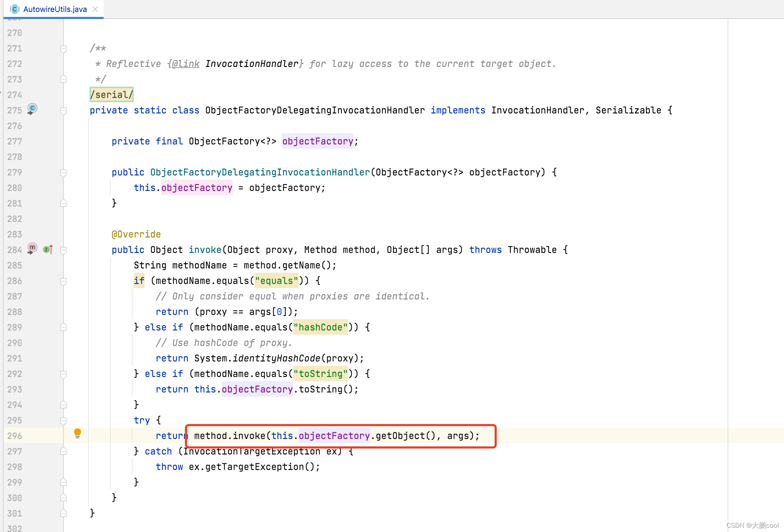Place the cursor on the "hashCode" string literal
Viewport: 784px width, 532px height.
[x=320, y=327]
